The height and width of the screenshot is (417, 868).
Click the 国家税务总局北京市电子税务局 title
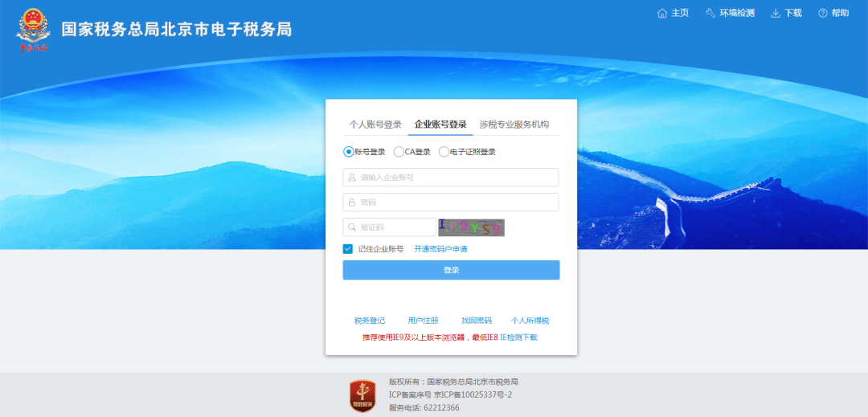177,29
